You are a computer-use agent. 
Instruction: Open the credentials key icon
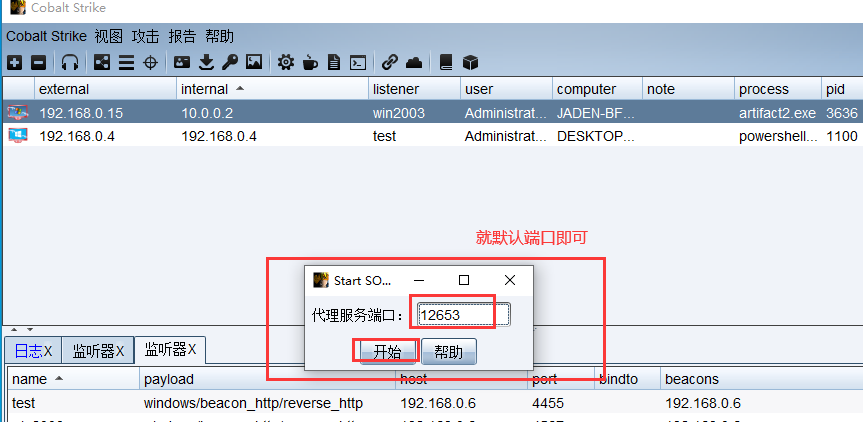click(x=230, y=62)
